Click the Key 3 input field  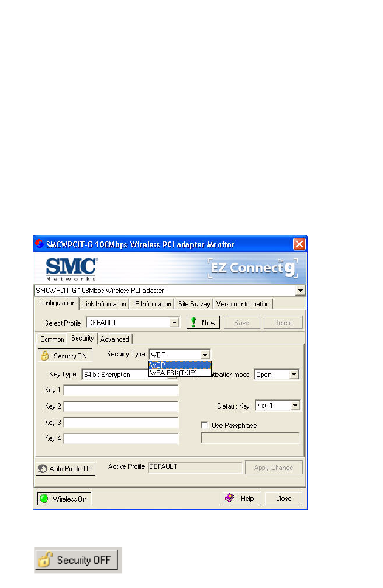[121, 422]
